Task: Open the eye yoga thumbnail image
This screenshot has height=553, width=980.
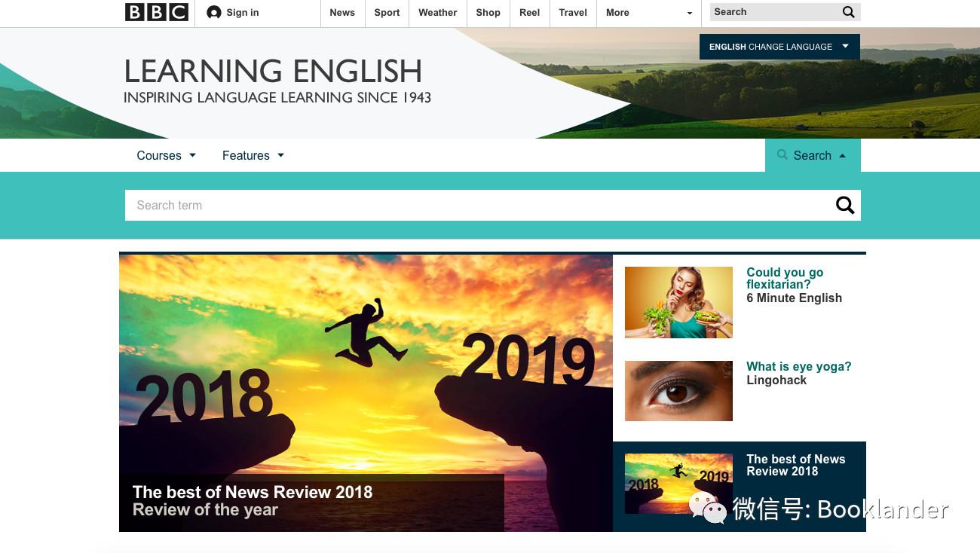Action: (x=678, y=390)
